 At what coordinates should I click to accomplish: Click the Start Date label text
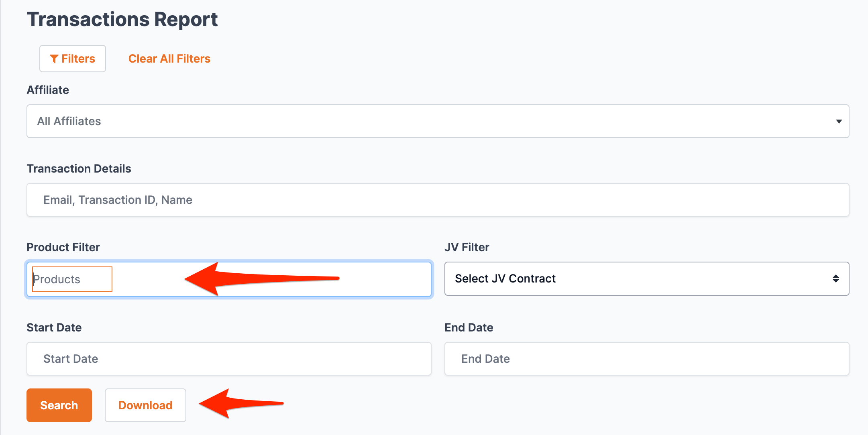pyautogui.click(x=54, y=327)
